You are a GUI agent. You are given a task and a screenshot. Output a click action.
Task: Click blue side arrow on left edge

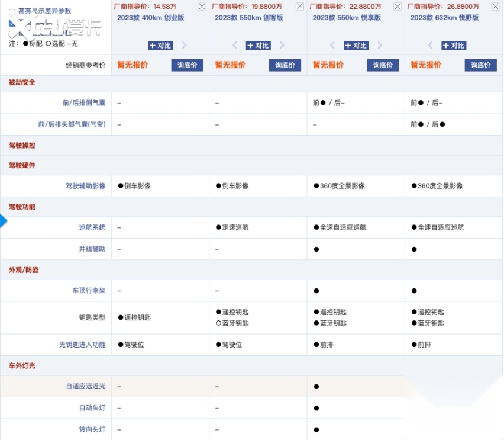[x=3, y=221]
